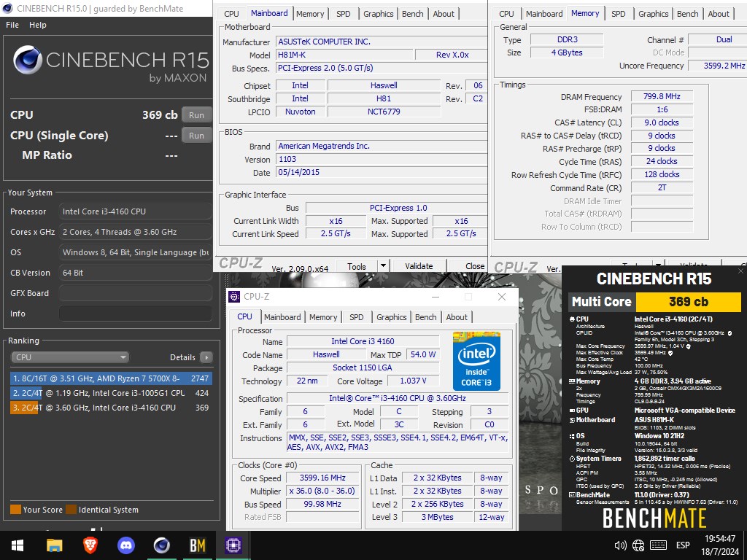Screen dimensions: 747x560
Task: Open Discord from the taskbar
Action: pyautogui.click(x=125, y=545)
